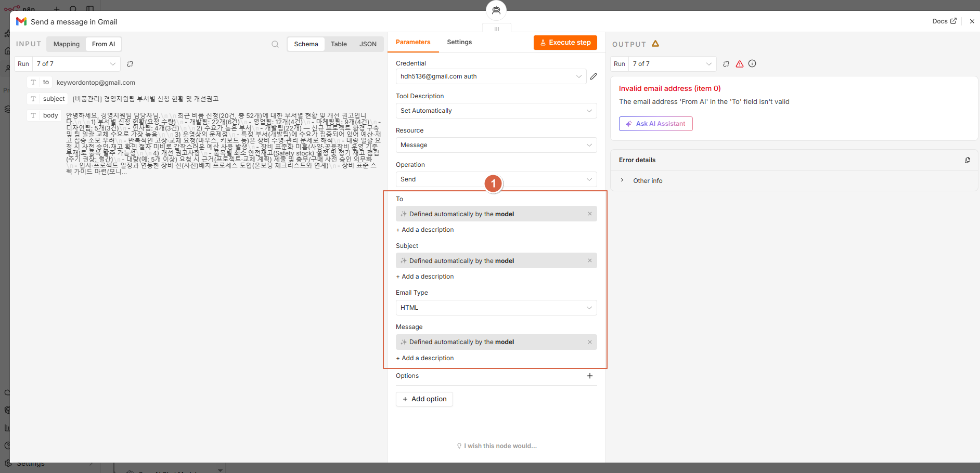
Task: Switch the input view to Table
Action: pos(339,44)
